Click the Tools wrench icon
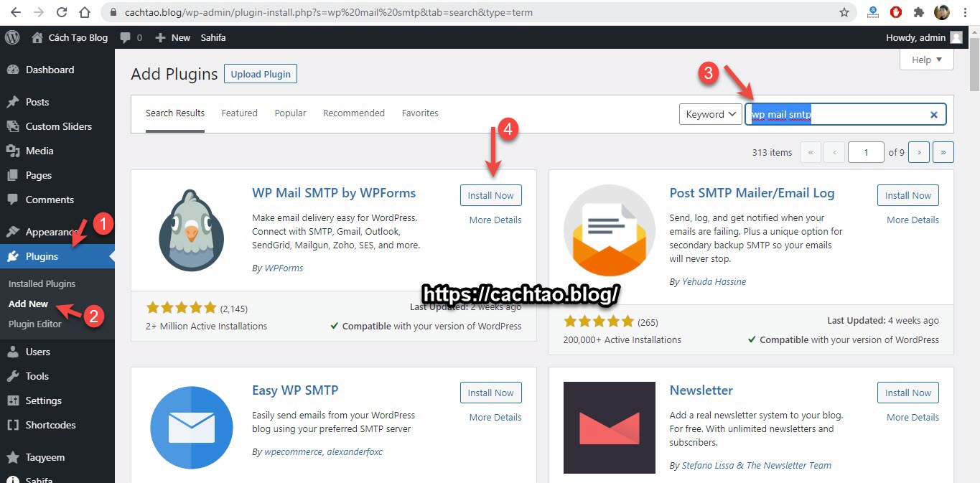980x483 pixels. tap(12, 376)
